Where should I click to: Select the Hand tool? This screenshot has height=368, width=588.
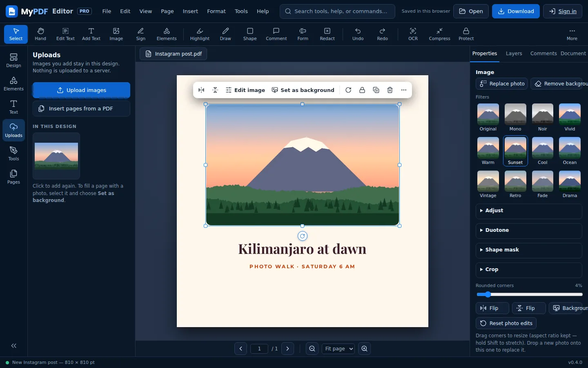click(40, 34)
